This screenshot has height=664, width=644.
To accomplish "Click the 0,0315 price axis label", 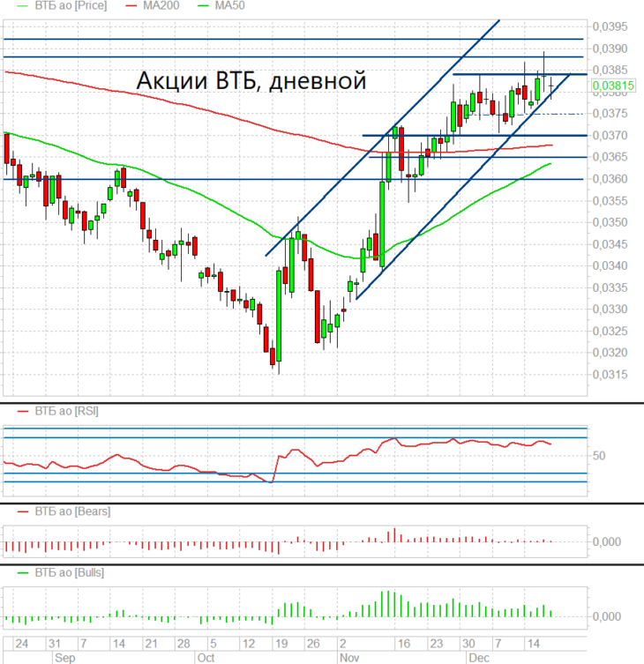I will tap(610, 375).
